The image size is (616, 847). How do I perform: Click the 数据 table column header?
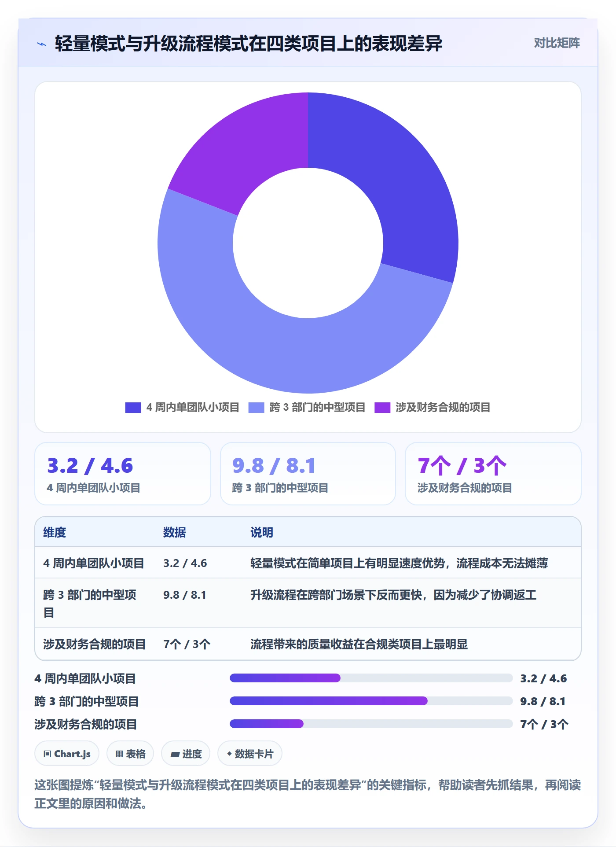pos(174,532)
